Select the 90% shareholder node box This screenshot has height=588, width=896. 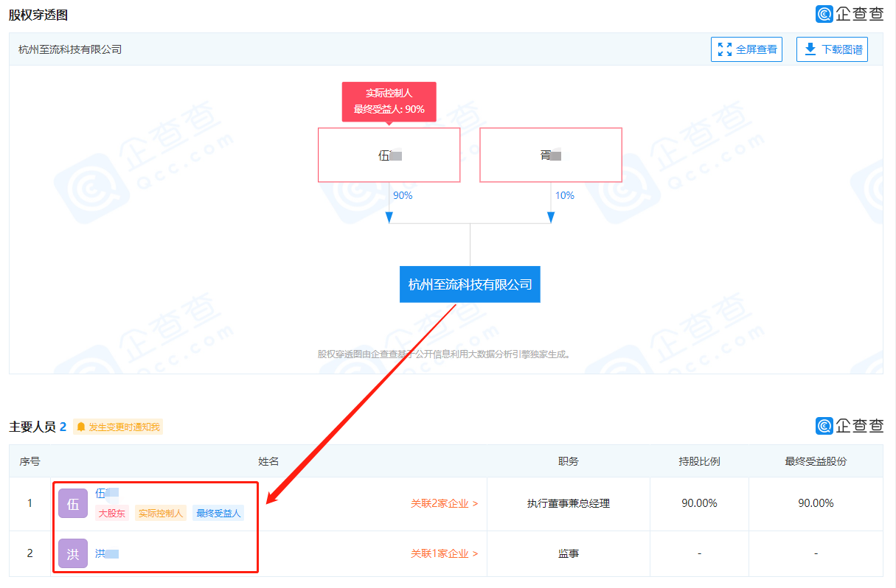point(389,155)
